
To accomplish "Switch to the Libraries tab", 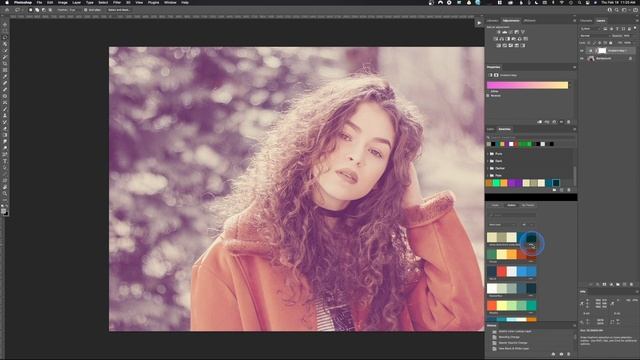I will (492, 20).
